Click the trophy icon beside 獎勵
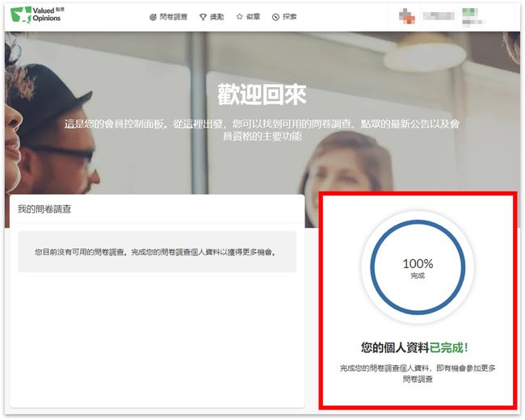The image size is (525, 420). tap(203, 17)
